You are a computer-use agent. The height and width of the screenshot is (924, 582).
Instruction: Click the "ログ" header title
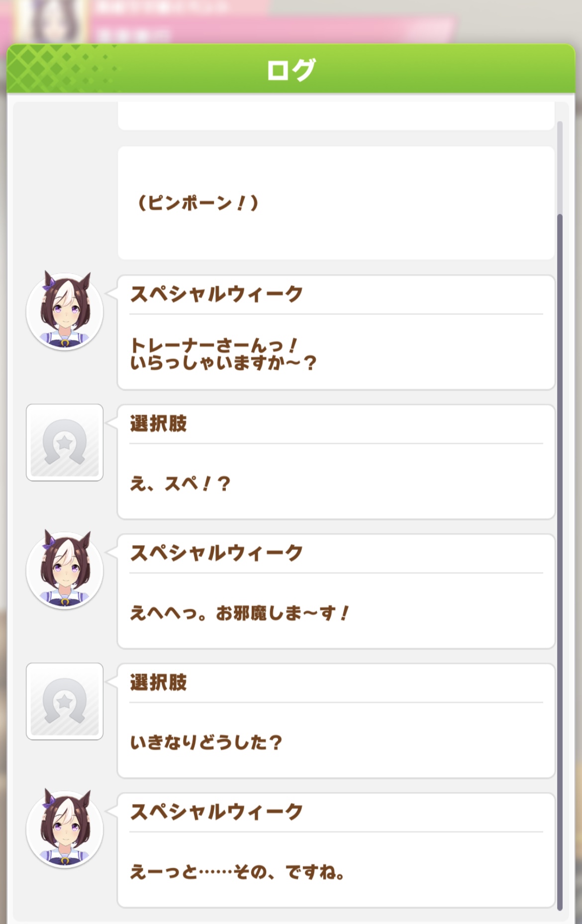pos(291,69)
